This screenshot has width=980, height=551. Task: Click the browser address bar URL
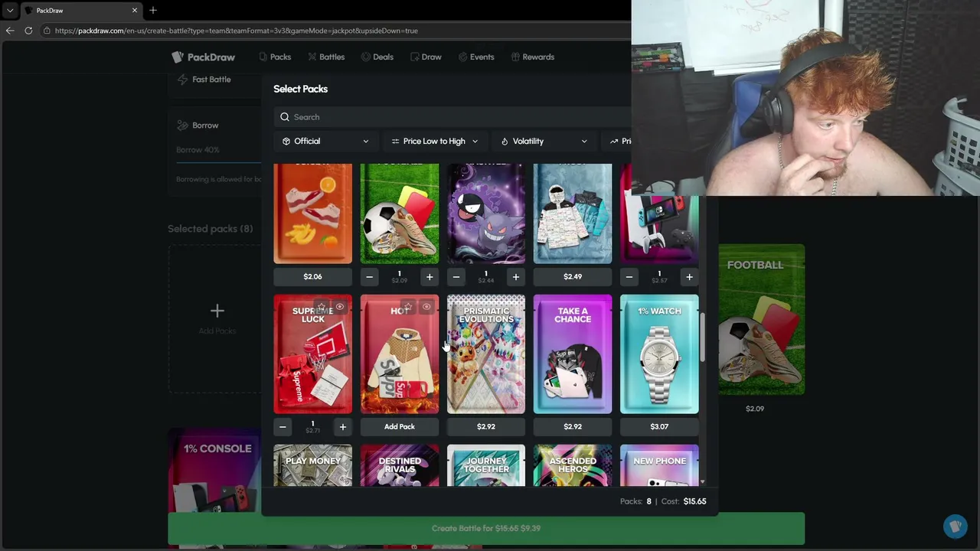click(x=237, y=31)
